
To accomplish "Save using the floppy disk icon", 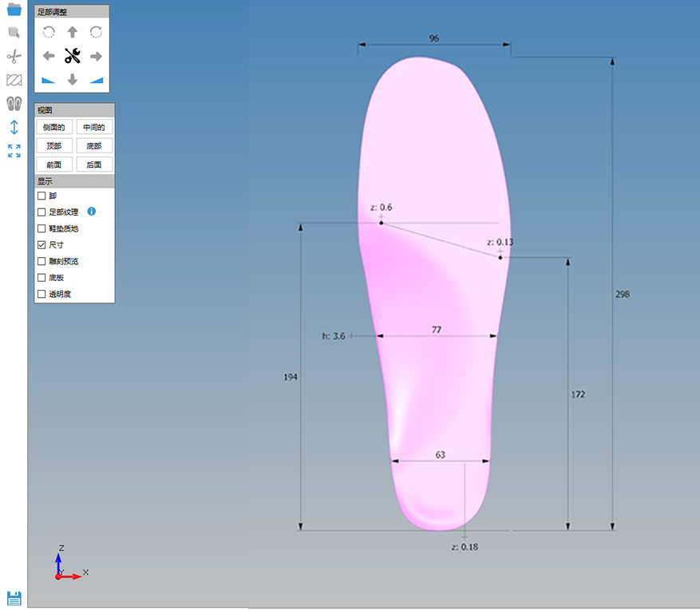I will (x=14, y=598).
